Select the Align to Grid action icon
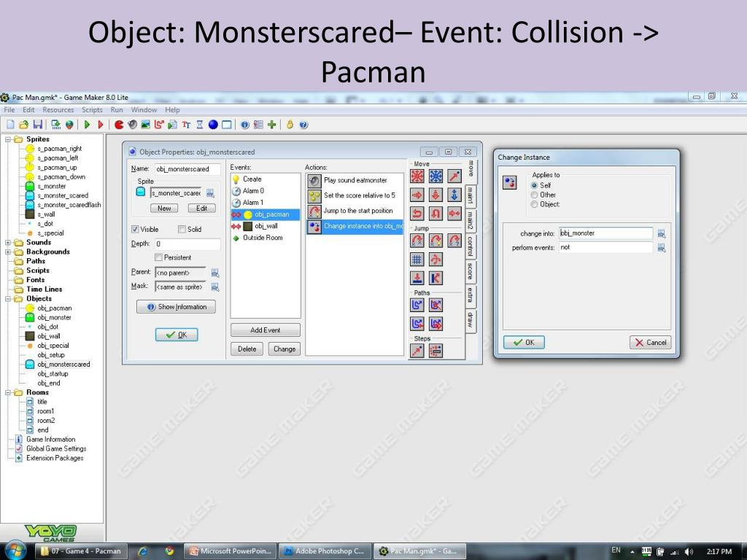Screen dimensions: 747x560 (417, 260)
